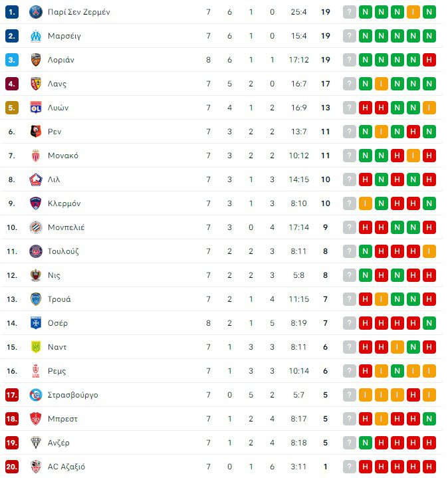Click the Nantes club crest icon

(36, 347)
